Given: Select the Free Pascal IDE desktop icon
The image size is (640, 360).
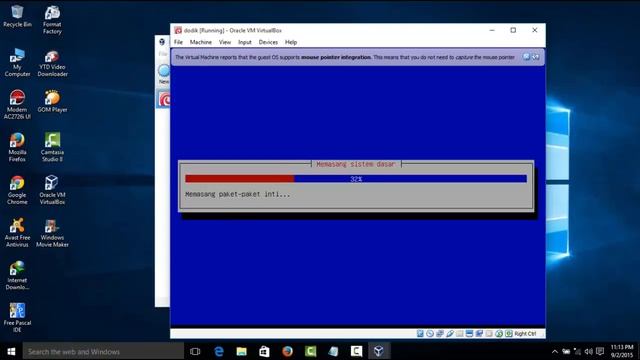Looking at the screenshot, I should click(x=17, y=318).
